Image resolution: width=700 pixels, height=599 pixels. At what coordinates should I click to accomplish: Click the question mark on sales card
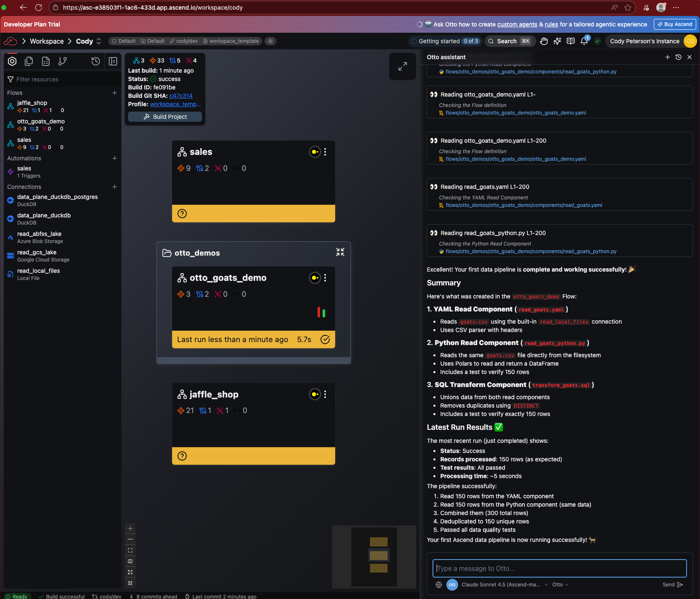point(182,214)
